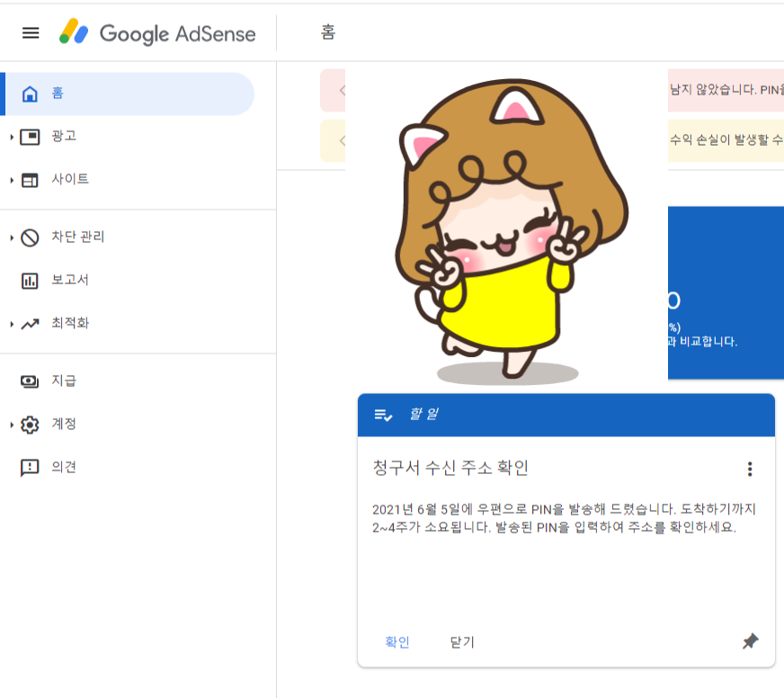Click the Google AdSense logo
The height and width of the screenshot is (698, 784).
coord(157,32)
